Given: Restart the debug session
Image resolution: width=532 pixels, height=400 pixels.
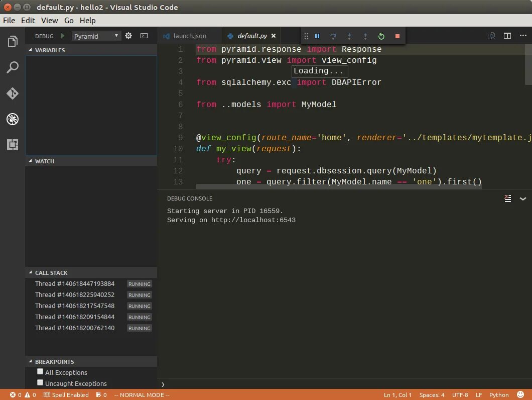Looking at the screenshot, I should click(x=381, y=36).
